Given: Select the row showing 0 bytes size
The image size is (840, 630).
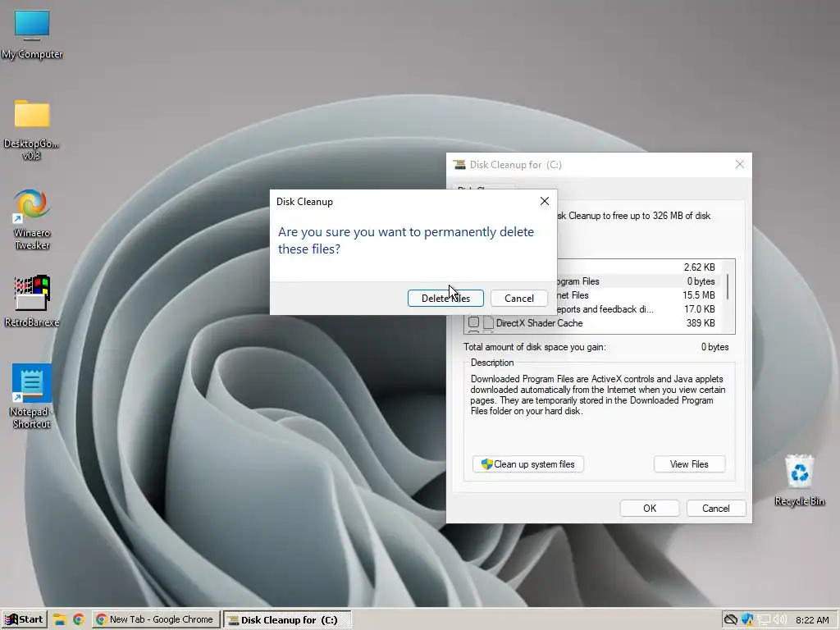Looking at the screenshot, I should tap(640, 281).
